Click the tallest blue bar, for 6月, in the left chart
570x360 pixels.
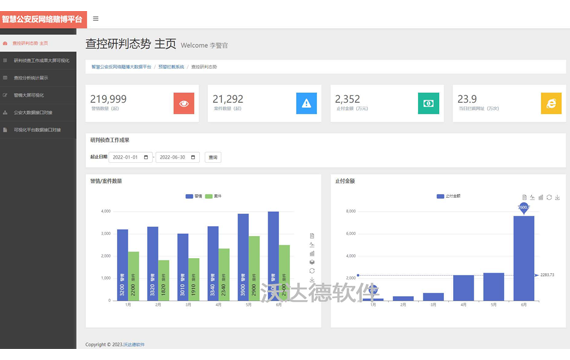273,256
